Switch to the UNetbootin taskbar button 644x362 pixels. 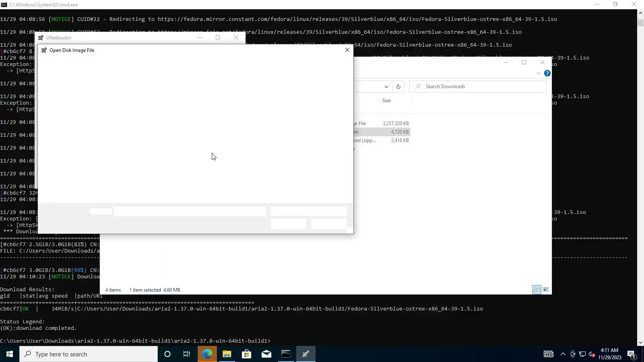(x=306, y=354)
